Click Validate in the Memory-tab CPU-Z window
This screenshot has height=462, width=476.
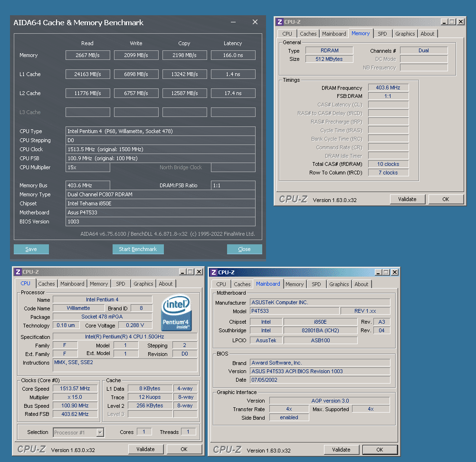coord(408,199)
